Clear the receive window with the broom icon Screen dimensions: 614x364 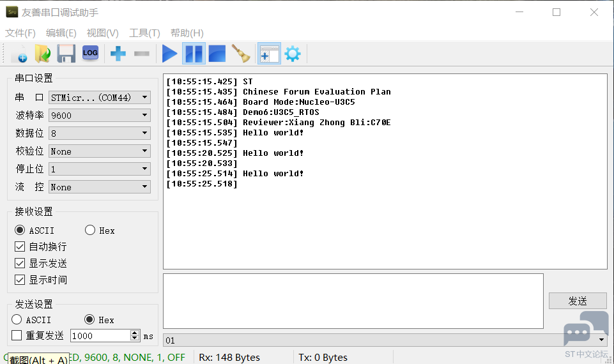242,54
